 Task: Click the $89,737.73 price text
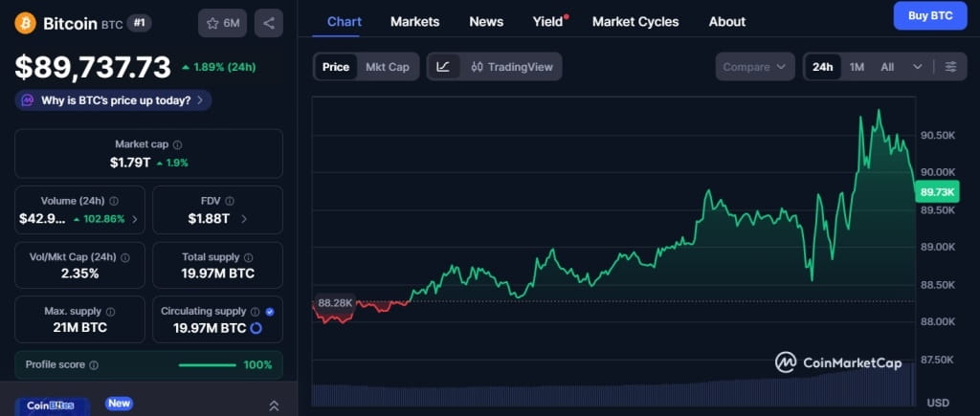pyautogui.click(x=93, y=68)
